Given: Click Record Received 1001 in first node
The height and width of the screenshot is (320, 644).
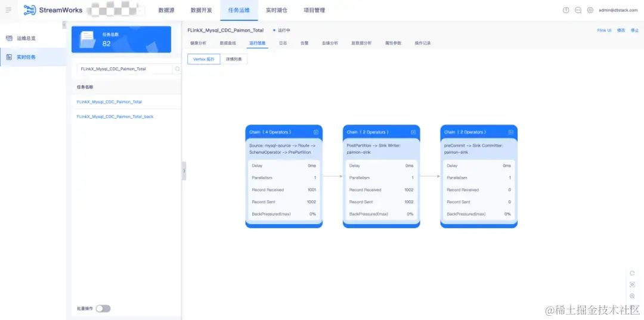Looking at the screenshot, I should (284, 190).
